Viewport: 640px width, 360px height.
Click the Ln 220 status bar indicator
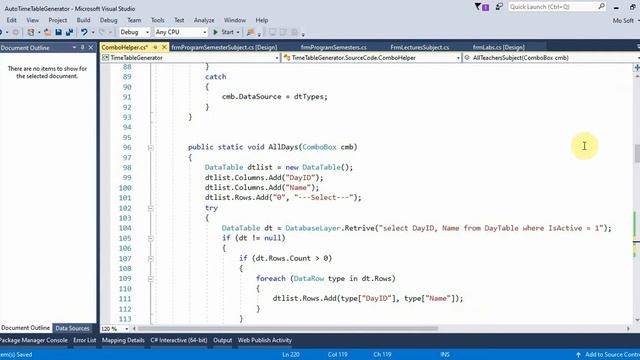[291, 354]
